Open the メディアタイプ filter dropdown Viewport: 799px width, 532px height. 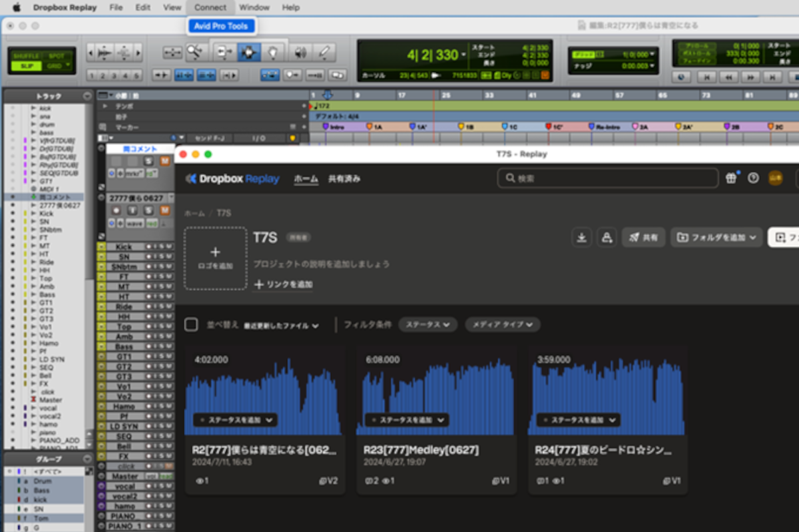(503, 324)
